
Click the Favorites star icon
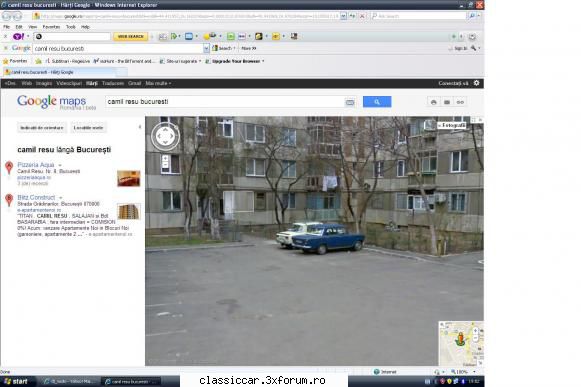point(6,61)
